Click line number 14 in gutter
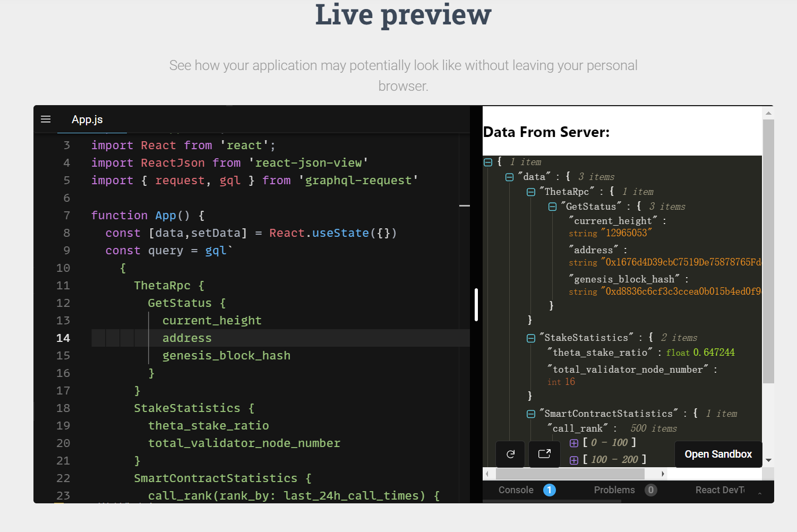 [x=63, y=338]
